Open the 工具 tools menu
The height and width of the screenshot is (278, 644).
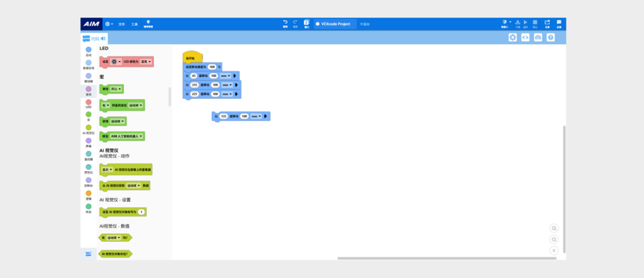[x=135, y=25]
